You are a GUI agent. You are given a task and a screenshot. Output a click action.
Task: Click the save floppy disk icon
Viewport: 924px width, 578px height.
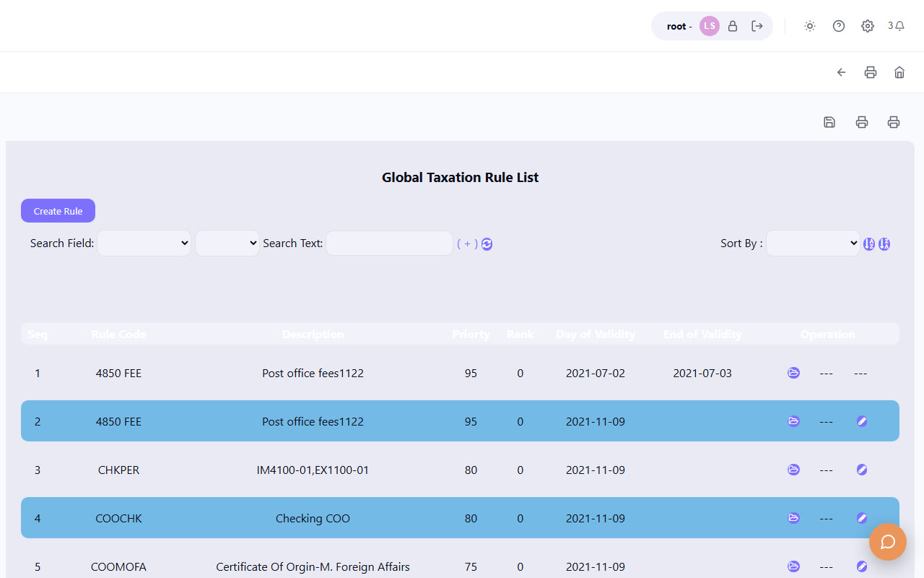click(829, 122)
